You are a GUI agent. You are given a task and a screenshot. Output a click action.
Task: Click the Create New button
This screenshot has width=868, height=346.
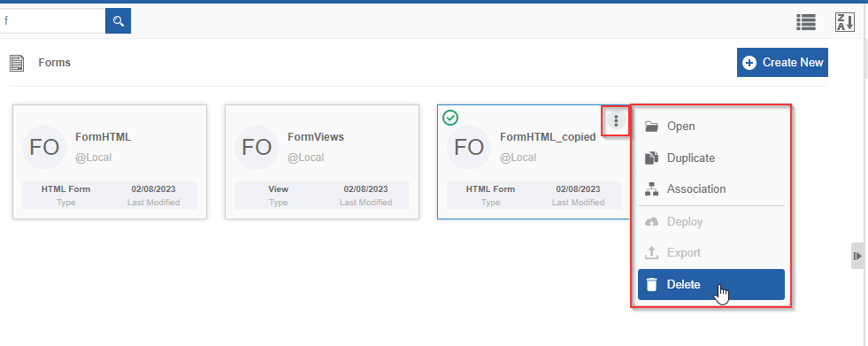tap(782, 63)
